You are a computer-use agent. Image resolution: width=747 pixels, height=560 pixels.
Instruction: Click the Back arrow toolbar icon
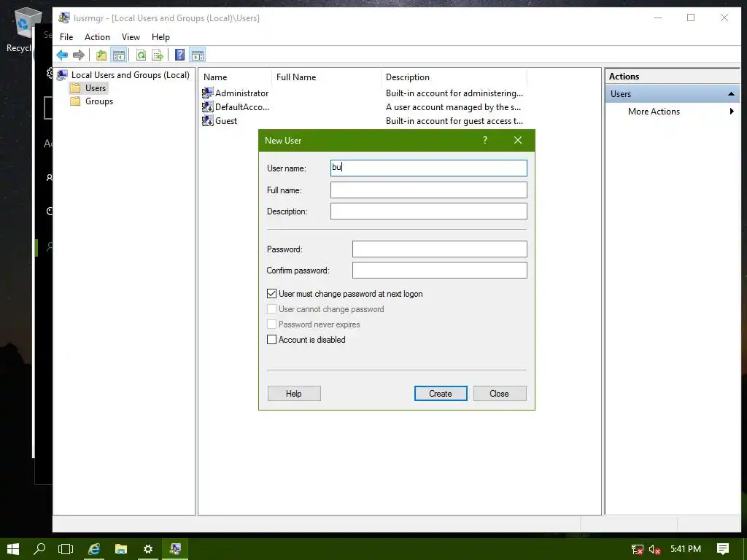click(x=62, y=55)
